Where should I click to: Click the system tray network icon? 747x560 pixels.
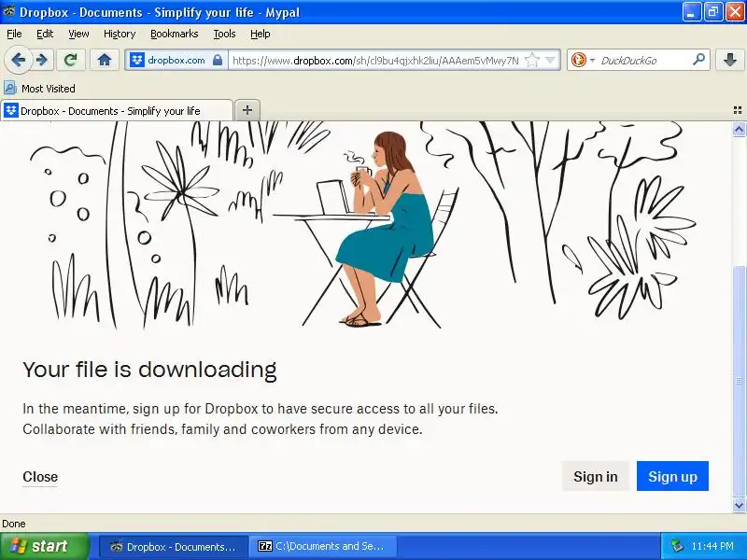tap(676, 546)
